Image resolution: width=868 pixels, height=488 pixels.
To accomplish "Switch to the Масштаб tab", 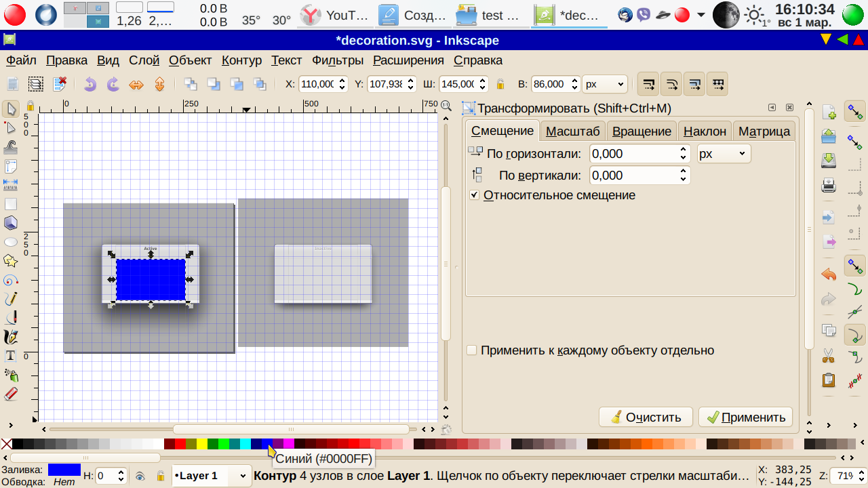I will click(x=573, y=131).
